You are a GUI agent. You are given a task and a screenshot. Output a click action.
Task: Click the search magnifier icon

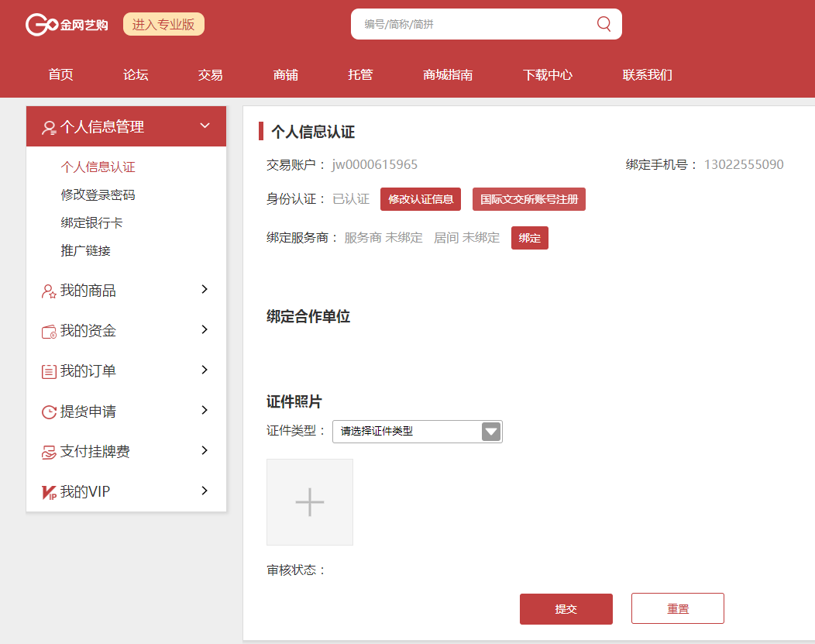[604, 24]
